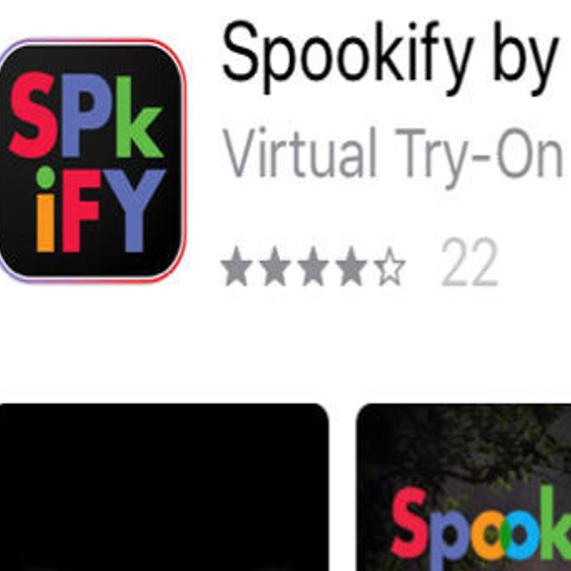This screenshot has height=571, width=571.
Task: Click the red F letter in app icon
Action: coord(80,210)
